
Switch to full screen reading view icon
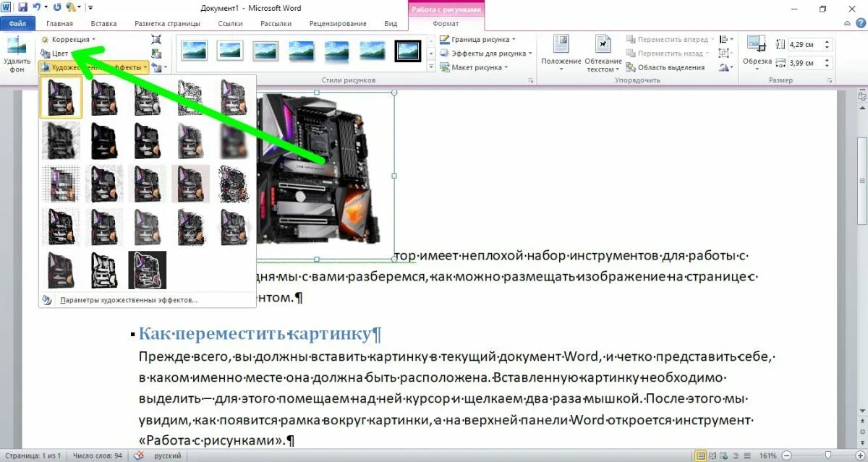coord(712,455)
